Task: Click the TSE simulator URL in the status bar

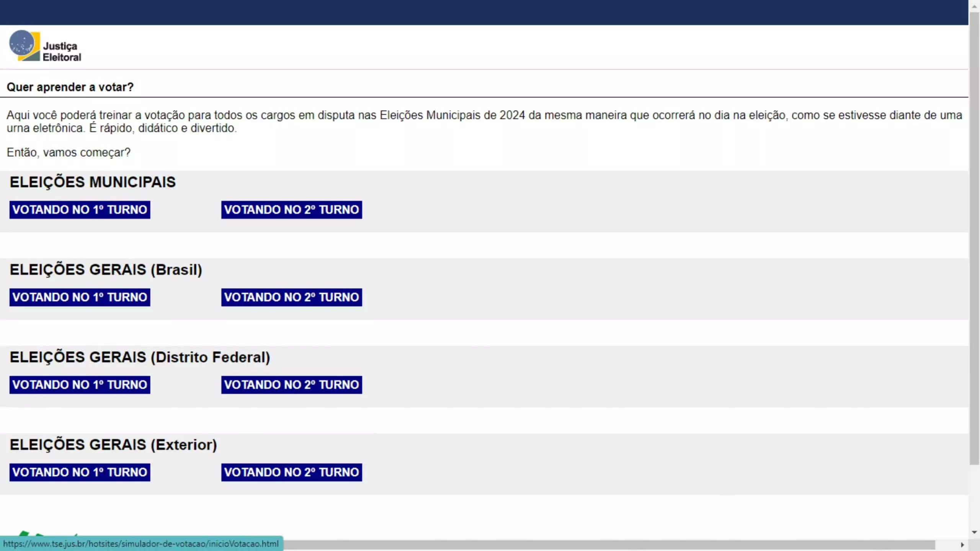Action: click(140, 544)
